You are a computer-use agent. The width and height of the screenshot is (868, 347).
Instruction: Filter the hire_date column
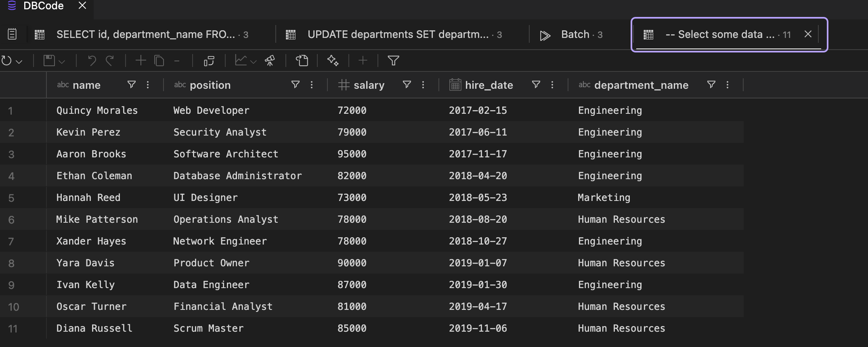[536, 85]
